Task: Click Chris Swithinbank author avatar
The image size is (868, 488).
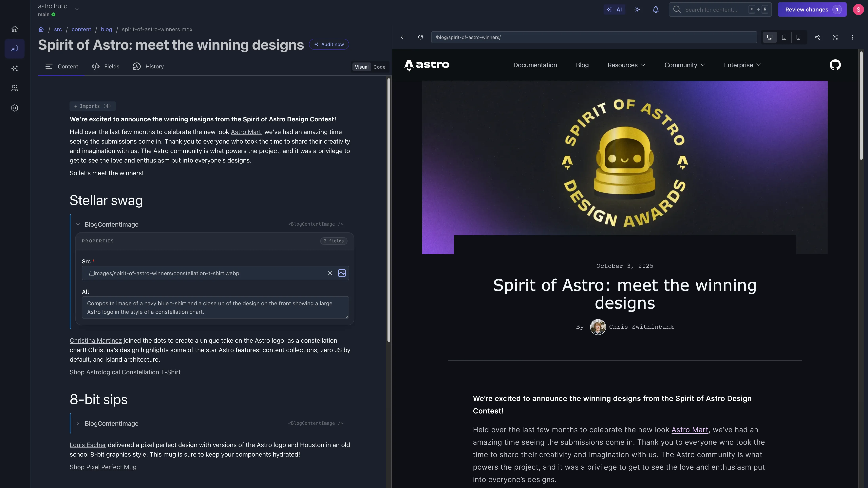Action: click(x=598, y=327)
